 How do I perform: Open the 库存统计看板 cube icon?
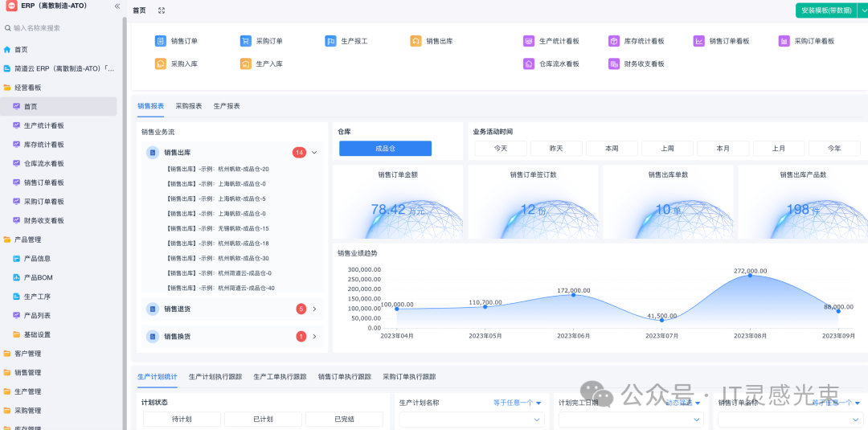614,41
